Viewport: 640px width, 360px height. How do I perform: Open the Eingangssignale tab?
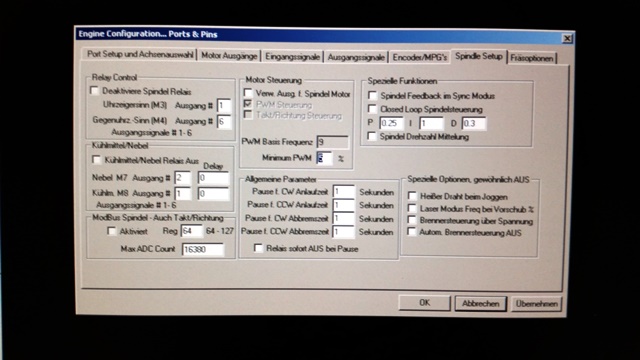(x=292, y=56)
